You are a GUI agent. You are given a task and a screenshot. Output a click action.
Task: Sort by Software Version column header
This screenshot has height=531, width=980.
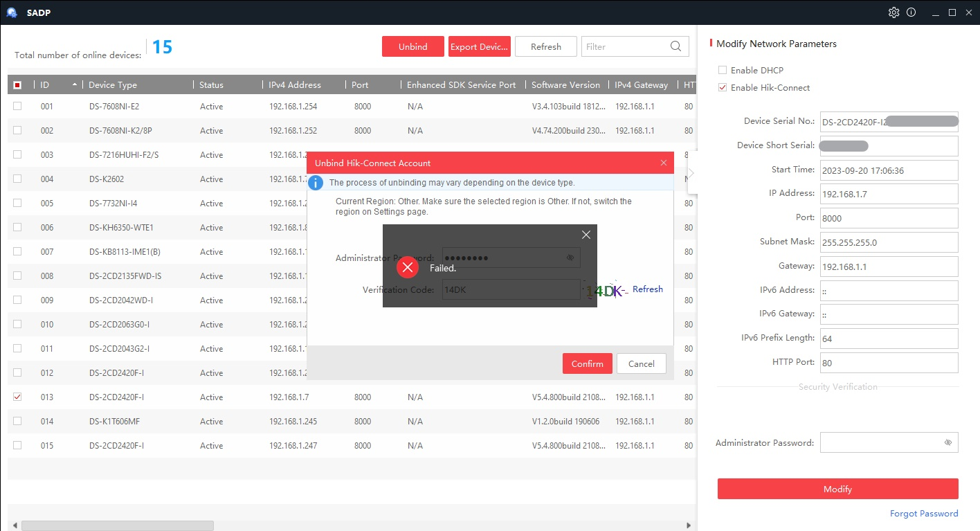coord(565,84)
